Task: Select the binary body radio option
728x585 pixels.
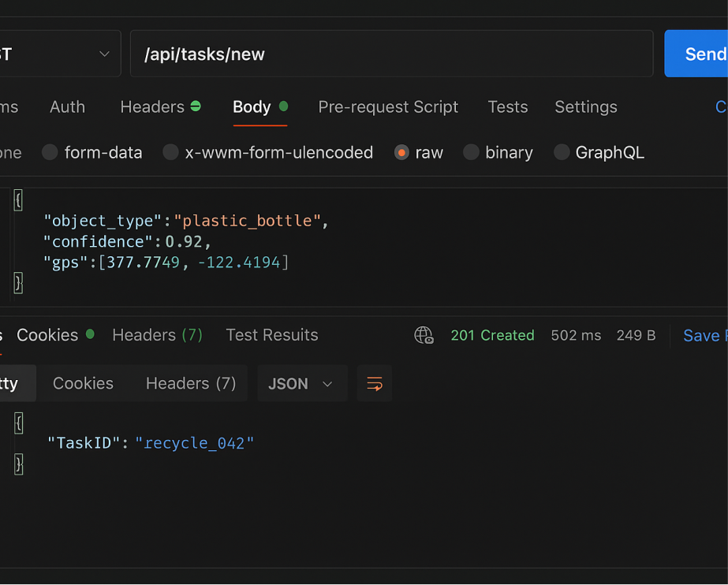Action: click(471, 152)
